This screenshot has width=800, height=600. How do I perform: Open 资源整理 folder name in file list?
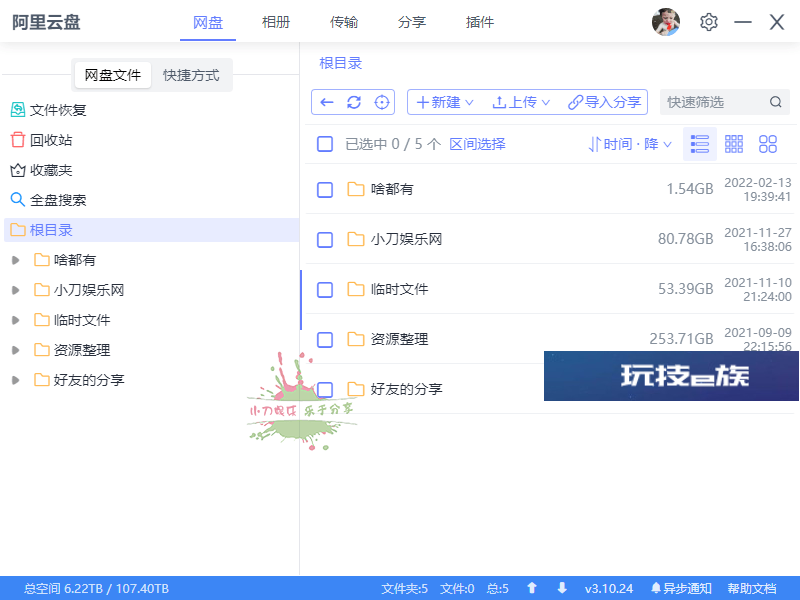click(x=399, y=339)
